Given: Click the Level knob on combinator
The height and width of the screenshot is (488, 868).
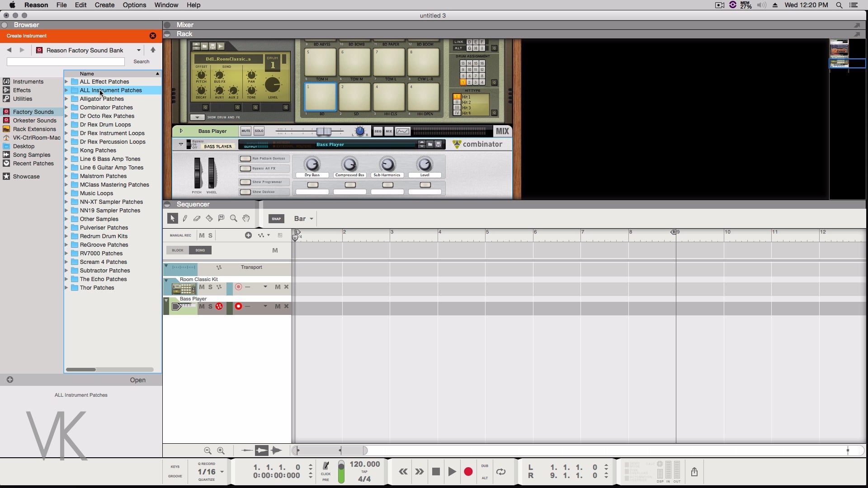Looking at the screenshot, I should (425, 164).
